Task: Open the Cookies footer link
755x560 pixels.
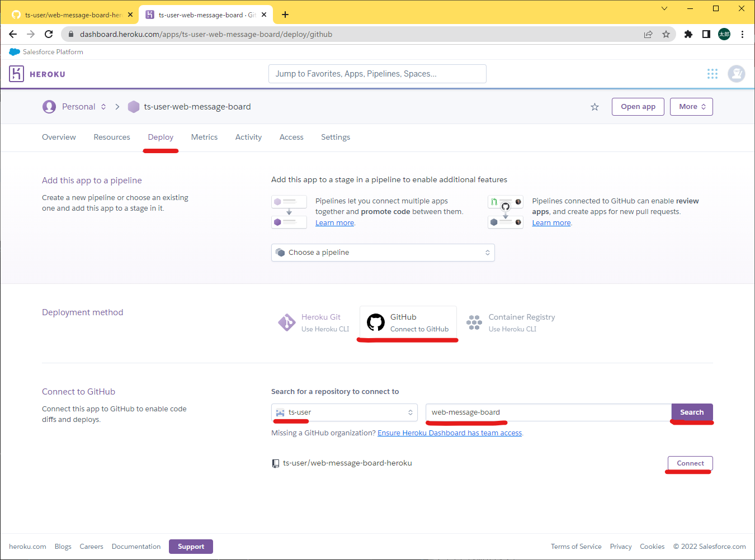Action: tap(652, 547)
